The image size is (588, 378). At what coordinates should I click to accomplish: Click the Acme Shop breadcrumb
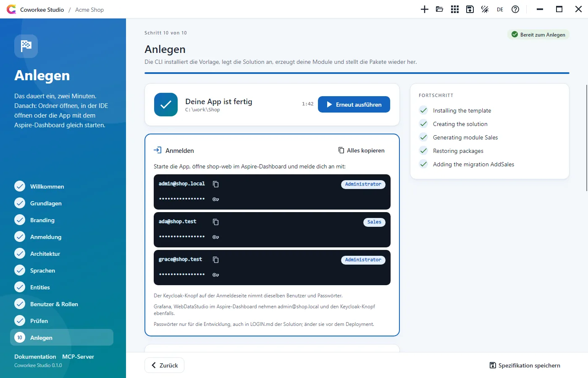click(x=89, y=10)
